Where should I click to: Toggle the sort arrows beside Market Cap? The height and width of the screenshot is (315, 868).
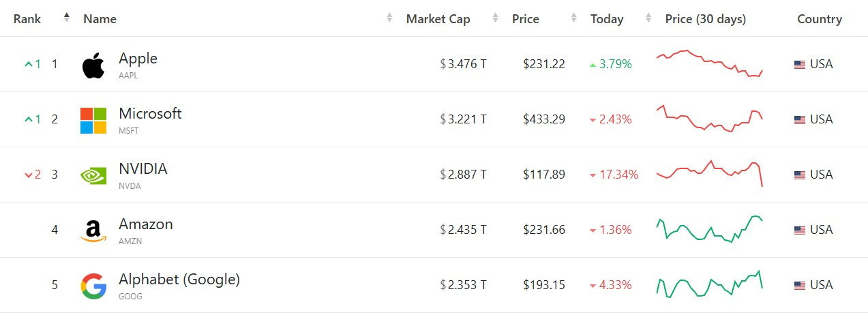tap(389, 18)
